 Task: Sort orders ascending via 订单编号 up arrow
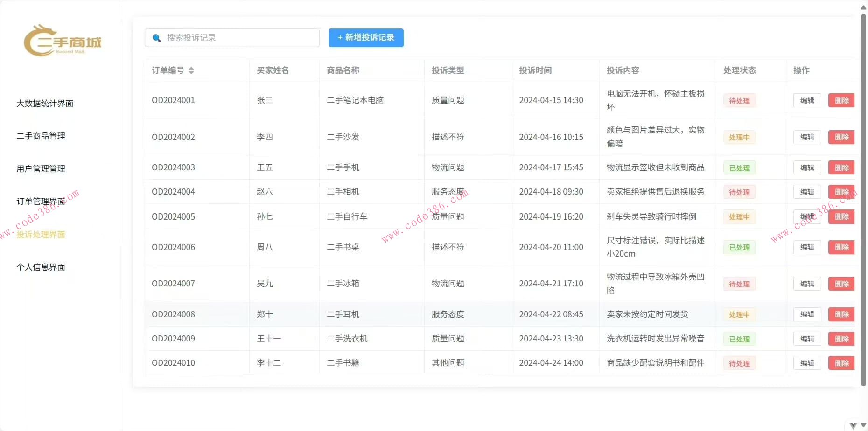coord(191,68)
